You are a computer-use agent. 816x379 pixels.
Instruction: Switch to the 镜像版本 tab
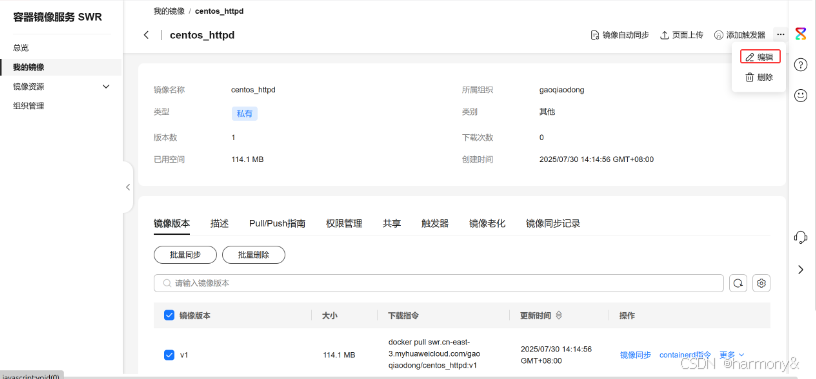pos(172,224)
